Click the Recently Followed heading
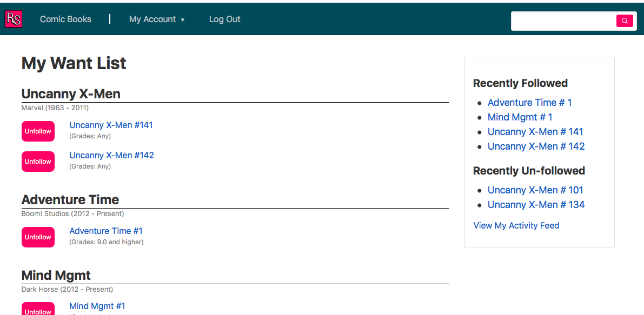644x315 pixels. click(520, 83)
